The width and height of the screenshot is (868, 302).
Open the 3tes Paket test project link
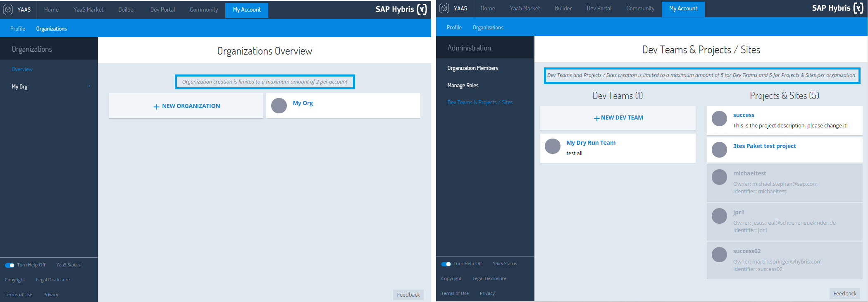click(765, 146)
